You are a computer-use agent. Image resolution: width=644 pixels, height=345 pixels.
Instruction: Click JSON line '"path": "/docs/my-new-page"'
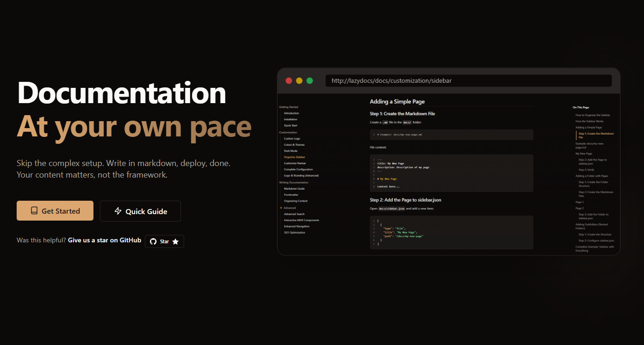point(403,236)
